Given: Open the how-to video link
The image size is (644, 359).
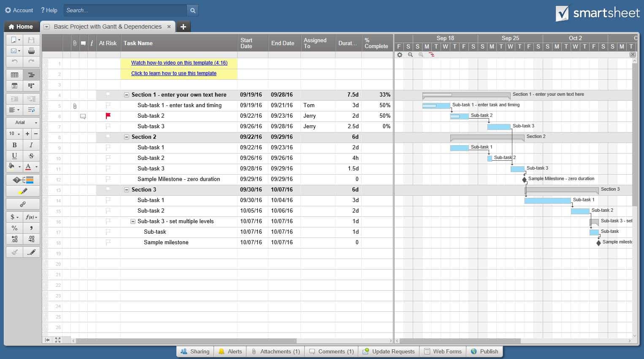Looking at the screenshot, I should point(179,63).
